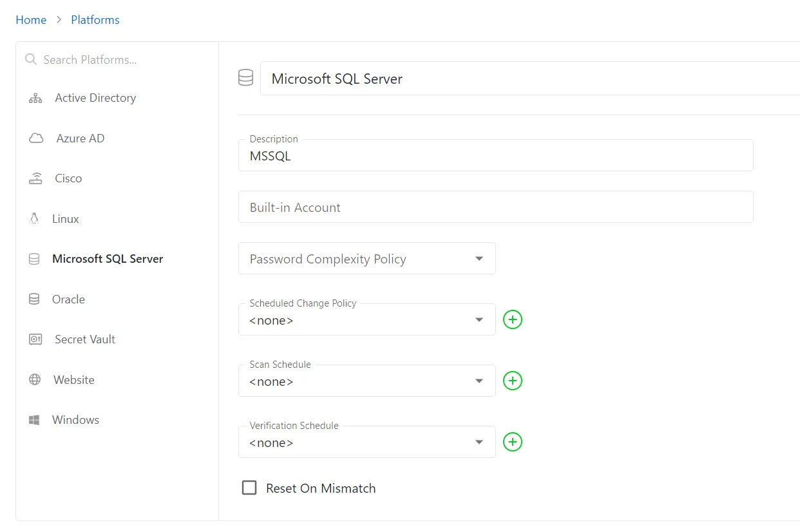800x532 pixels.
Task: Click the Microsoft SQL Server sidebar database icon
Action: pos(34,259)
